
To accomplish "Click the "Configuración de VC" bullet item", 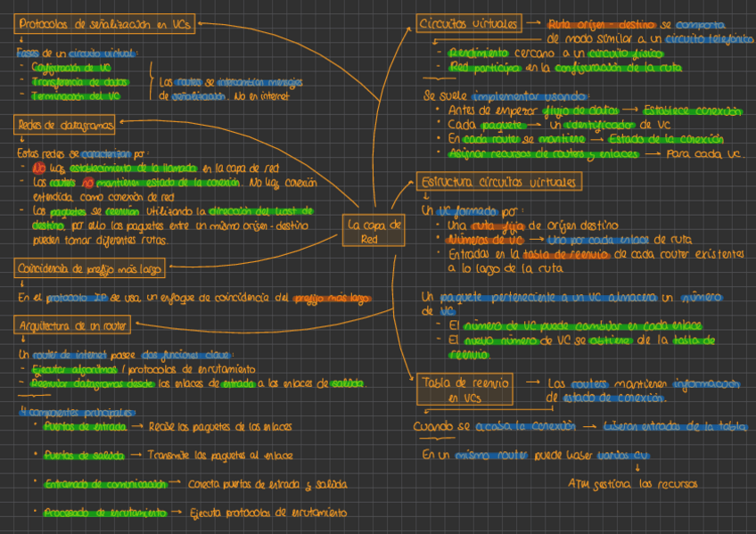I will [71, 67].
